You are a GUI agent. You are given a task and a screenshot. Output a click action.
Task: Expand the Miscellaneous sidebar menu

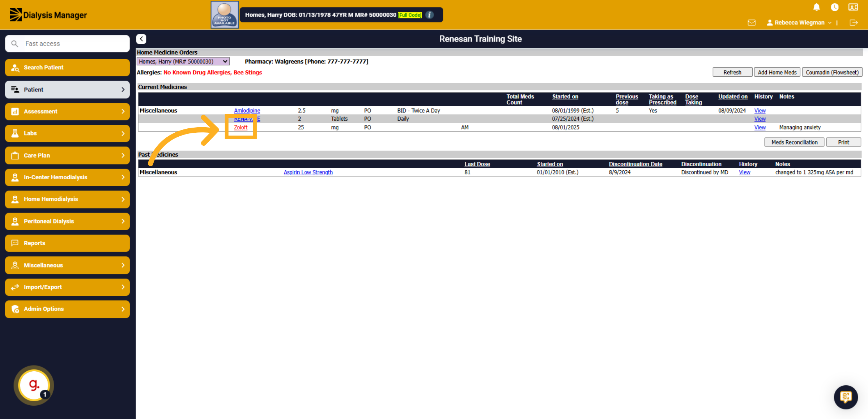point(68,265)
